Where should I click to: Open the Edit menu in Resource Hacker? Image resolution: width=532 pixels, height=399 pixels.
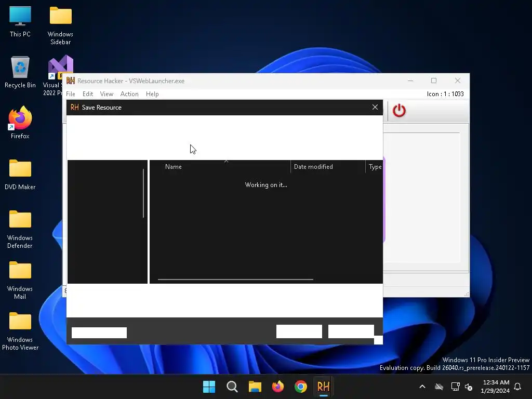(x=87, y=94)
